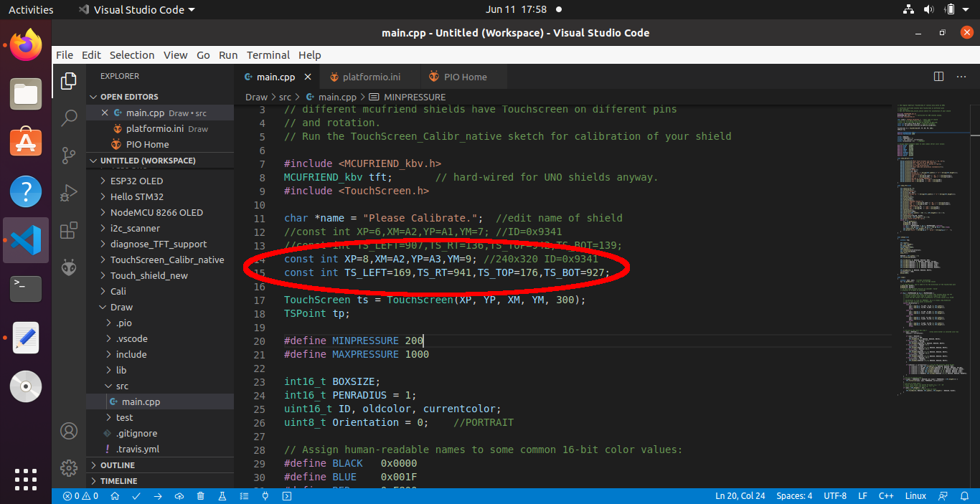Open the Run menu

(228, 55)
